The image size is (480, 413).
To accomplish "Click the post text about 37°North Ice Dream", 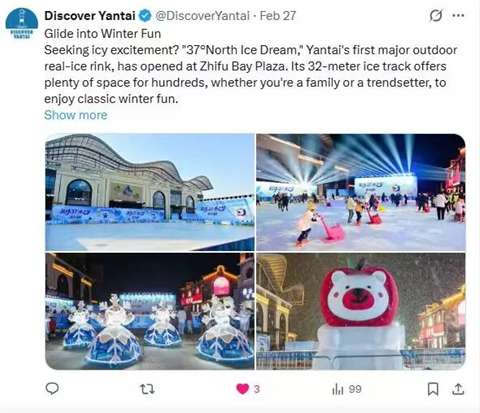I will pyautogui.click(x=250, y=74).
